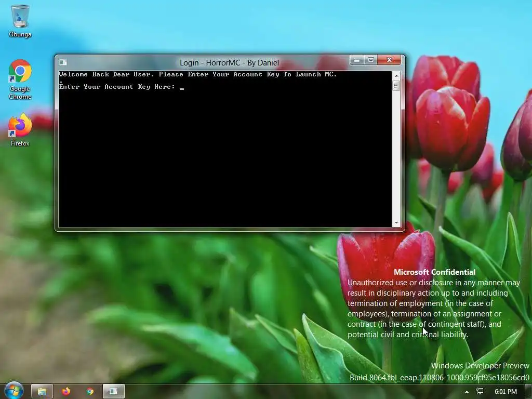Open the Obunga recycle bin icon
Image resolution: width=532 pixels, height=399 pixels.
(x=20, y=21)
